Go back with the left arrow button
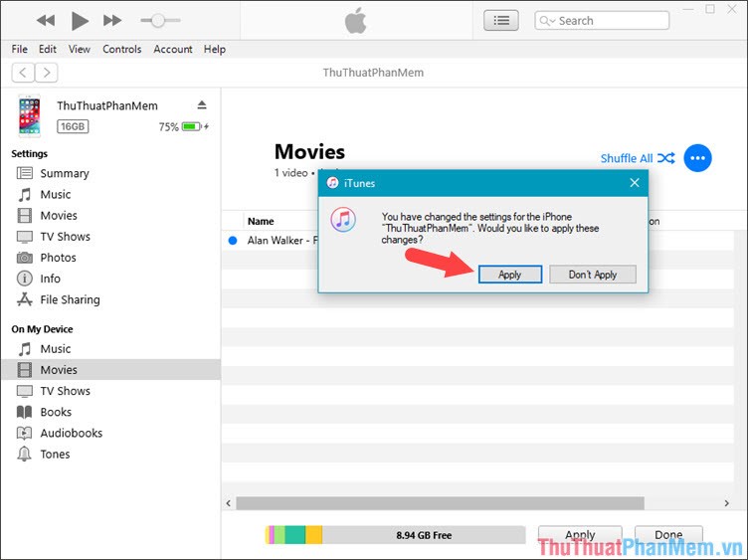 point(23,73)
